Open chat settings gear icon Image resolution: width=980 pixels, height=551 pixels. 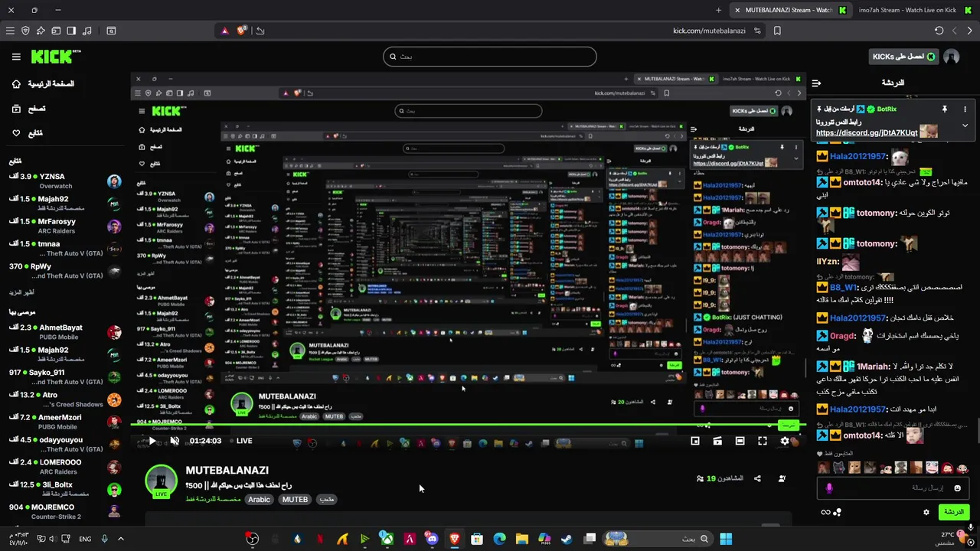926,512
